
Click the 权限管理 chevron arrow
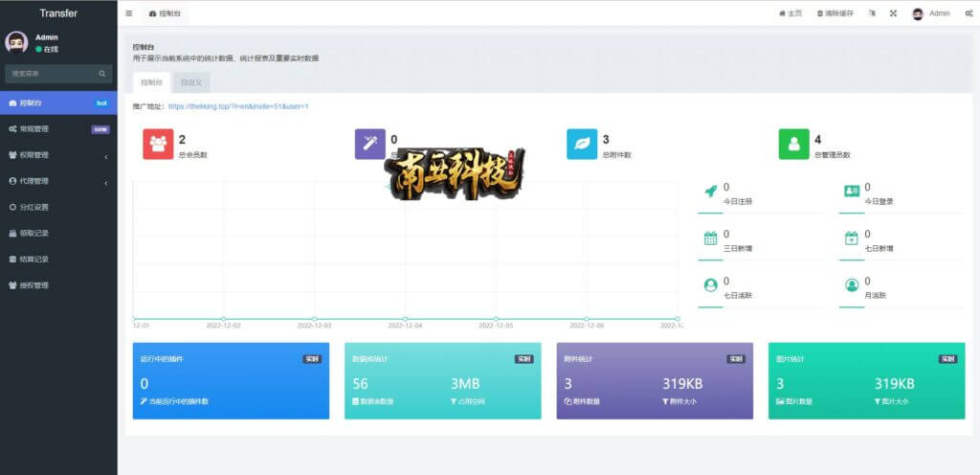pos(105,156)
